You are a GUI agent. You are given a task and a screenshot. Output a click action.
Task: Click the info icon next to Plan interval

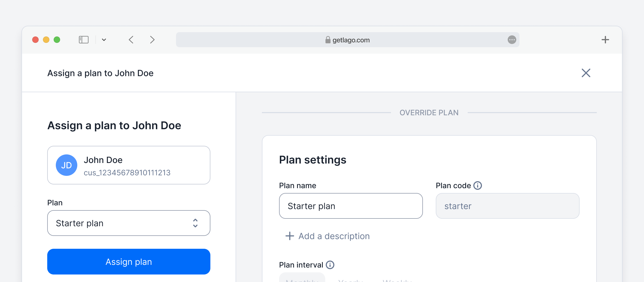click(330, 265)
